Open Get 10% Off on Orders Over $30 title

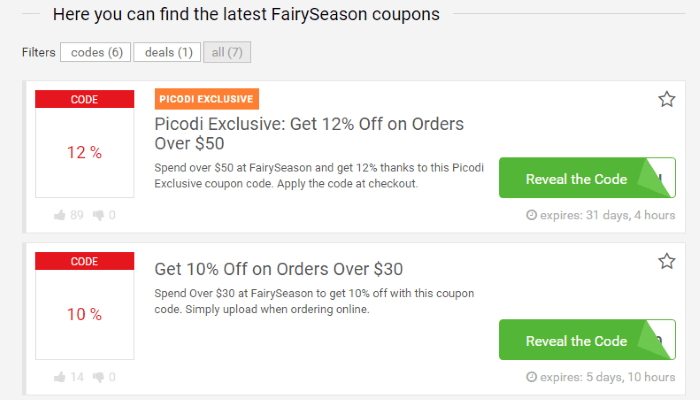pos(279,269)
